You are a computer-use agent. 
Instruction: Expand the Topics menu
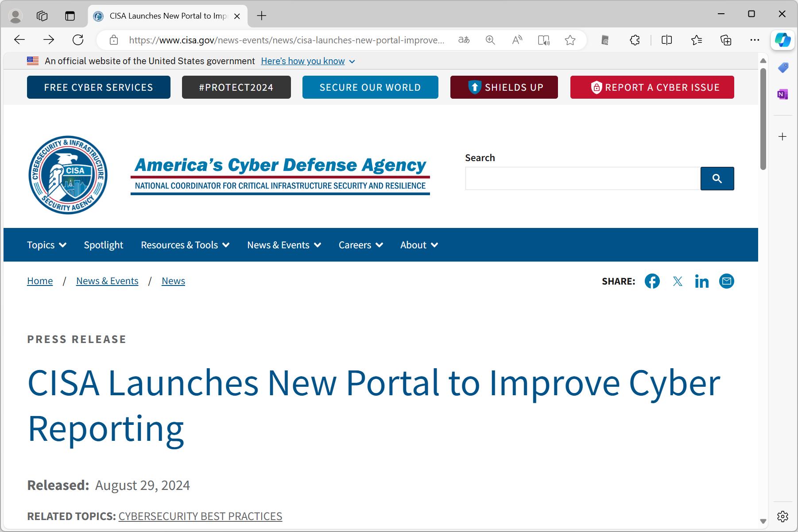coord(46,245)
